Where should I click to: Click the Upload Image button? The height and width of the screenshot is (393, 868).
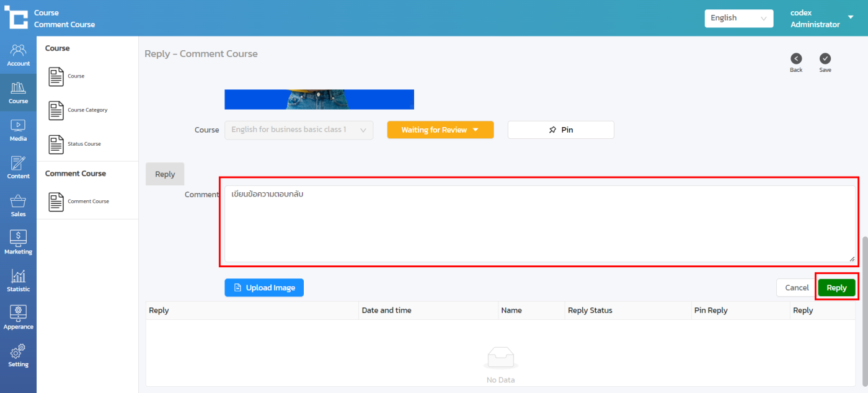[264, 288]
